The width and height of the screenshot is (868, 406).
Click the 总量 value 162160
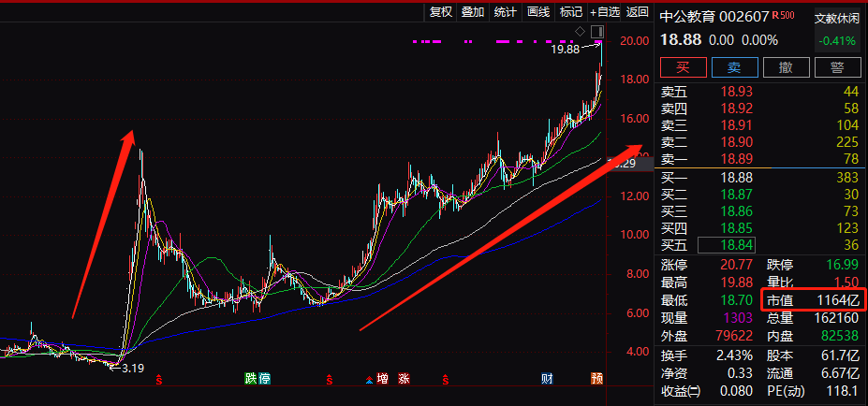point(836,318)
